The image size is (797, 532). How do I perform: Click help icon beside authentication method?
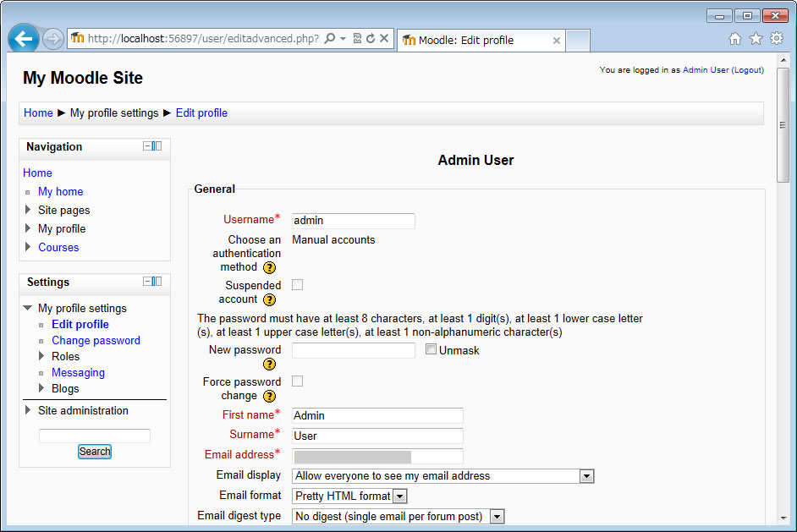(x=269, y=267)
